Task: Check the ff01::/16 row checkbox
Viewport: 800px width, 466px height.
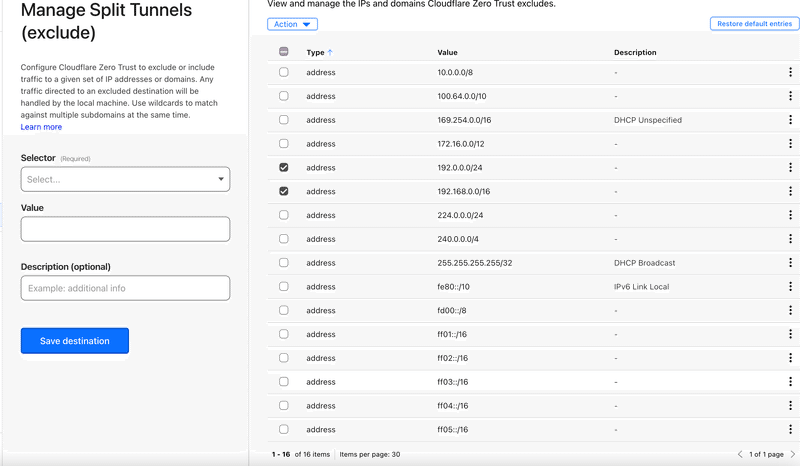Action: coord(284,334)
